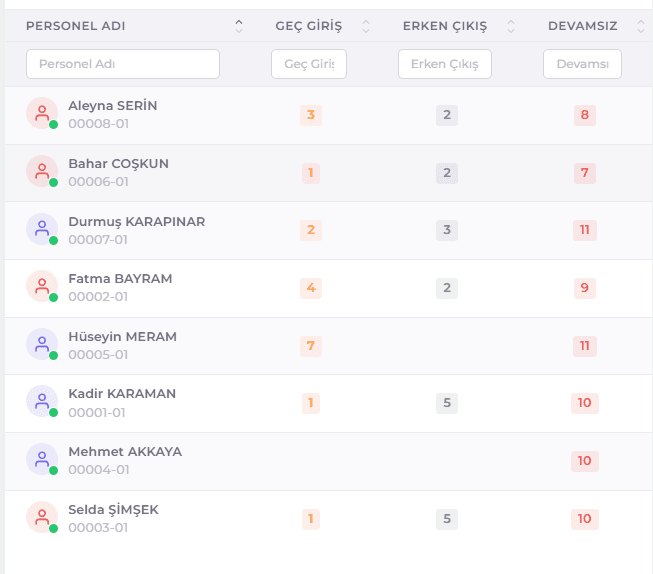This screenshot has width=653, height=574.
Task: Click Aleyna SERİN's avatar icon
Action: point(42,113)
